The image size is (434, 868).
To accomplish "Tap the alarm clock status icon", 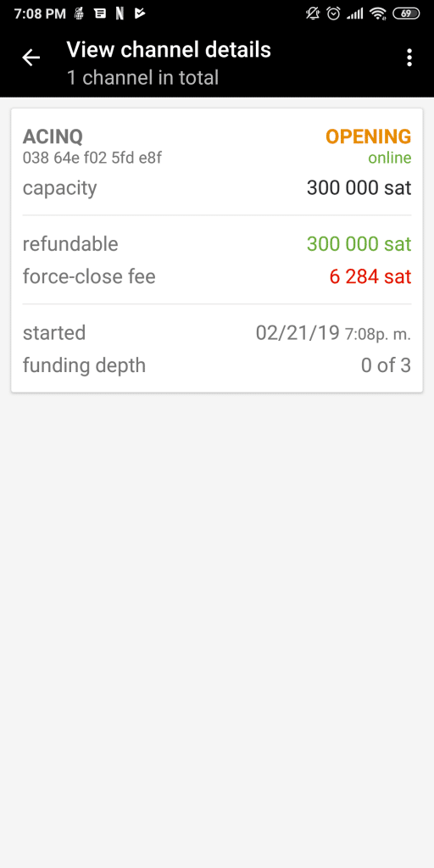I will coord(333,14).
